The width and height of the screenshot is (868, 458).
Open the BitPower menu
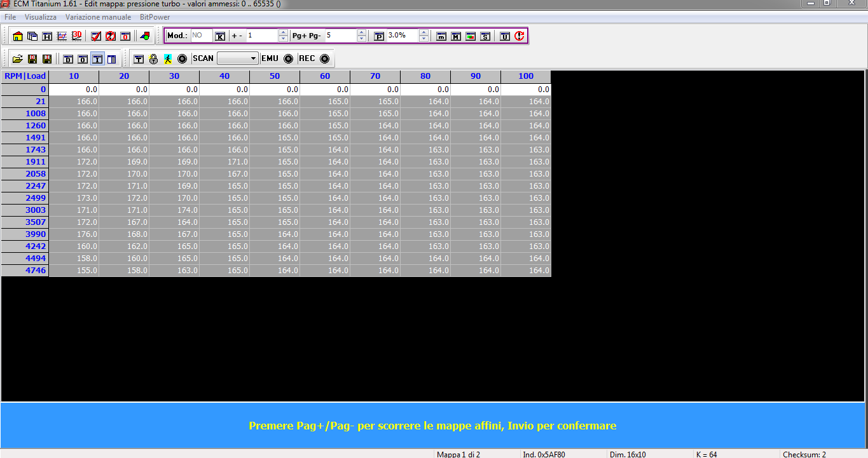155,17
